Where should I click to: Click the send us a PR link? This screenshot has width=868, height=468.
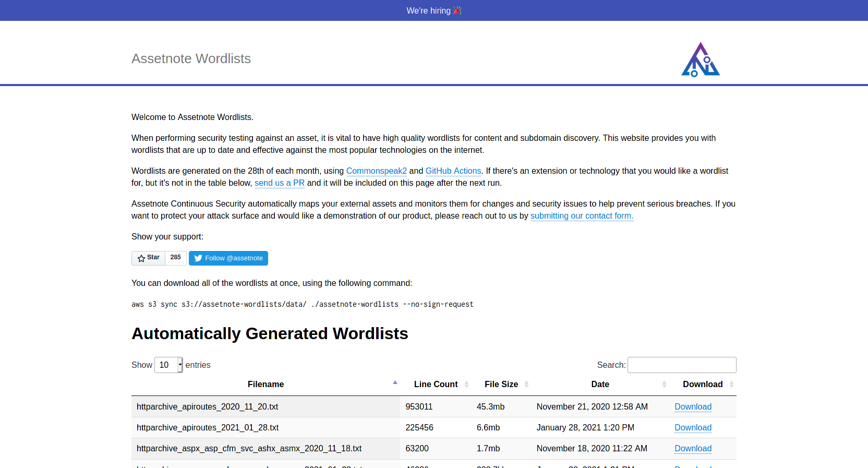pyautogui.click(x=280, y=183)
